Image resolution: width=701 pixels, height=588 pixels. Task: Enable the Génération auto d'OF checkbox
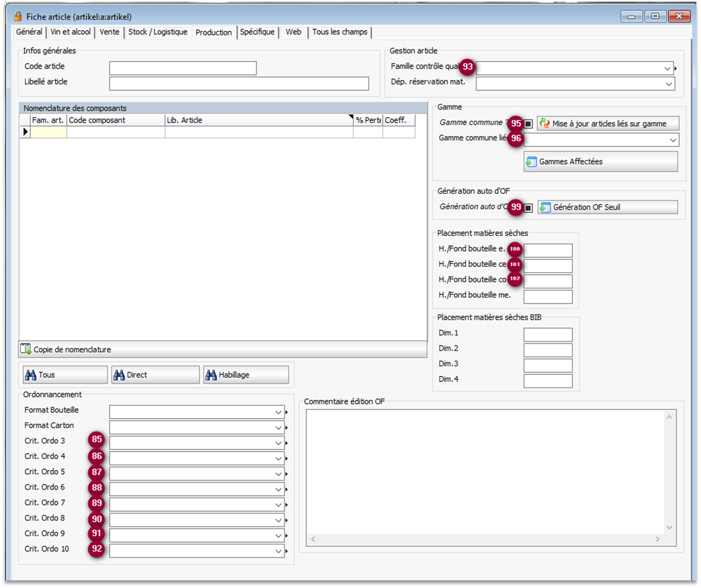[x=528, y=208]
